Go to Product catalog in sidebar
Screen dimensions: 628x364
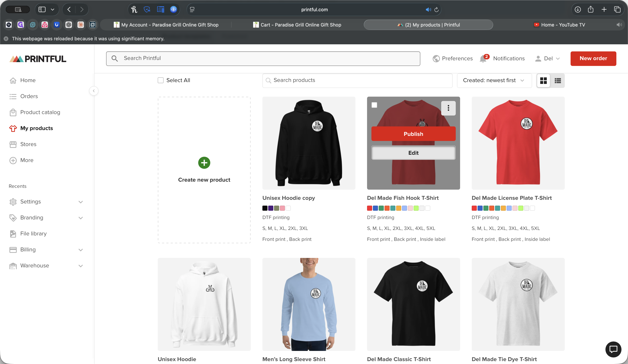tap(40, 112)
